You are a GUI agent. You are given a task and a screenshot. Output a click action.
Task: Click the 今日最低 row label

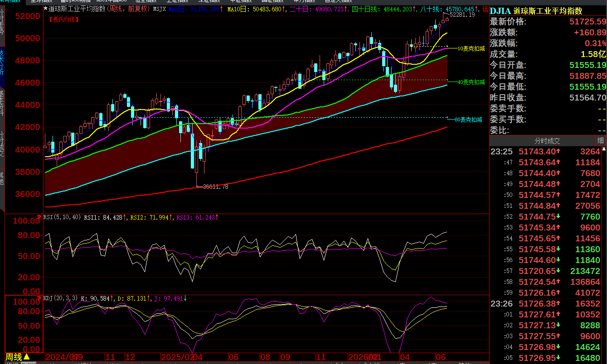(x=508, y=87)
